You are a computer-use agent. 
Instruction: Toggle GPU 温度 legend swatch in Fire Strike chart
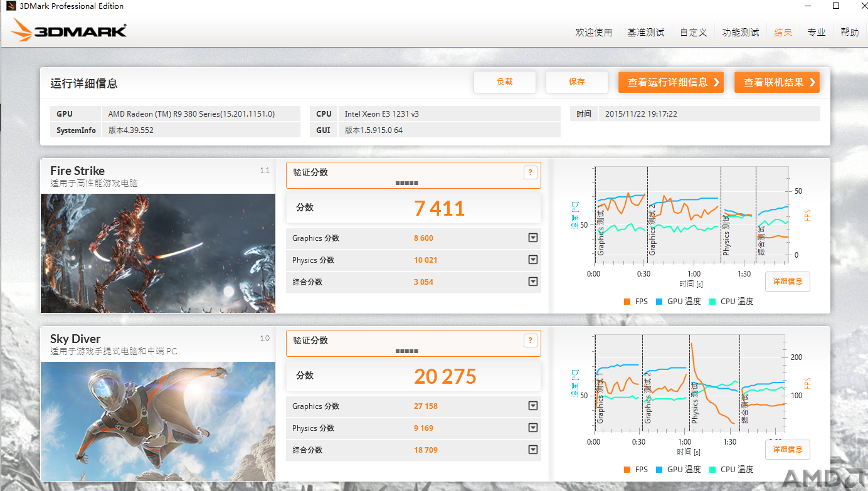(659, 302)
